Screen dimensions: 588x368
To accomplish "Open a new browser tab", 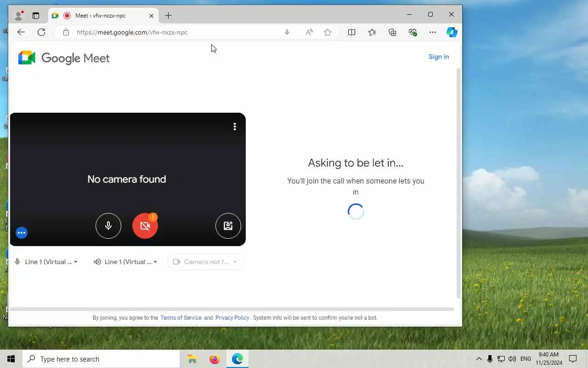I will [x=169, y=16].
